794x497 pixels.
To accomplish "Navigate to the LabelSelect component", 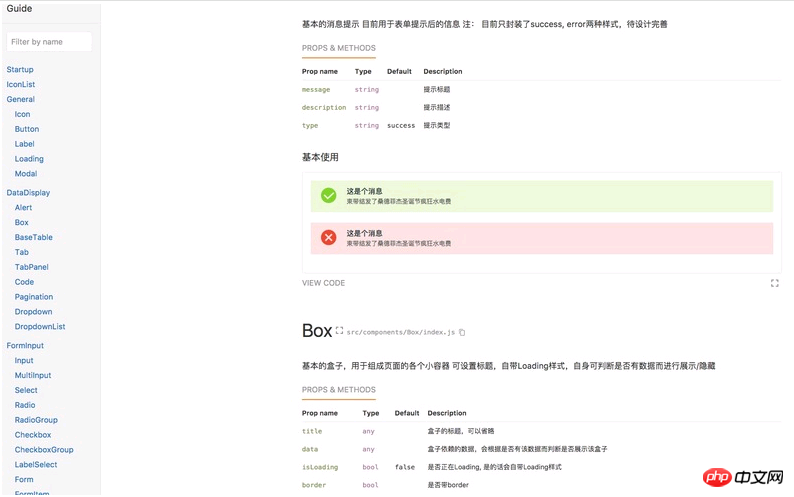I will (36, 465).
